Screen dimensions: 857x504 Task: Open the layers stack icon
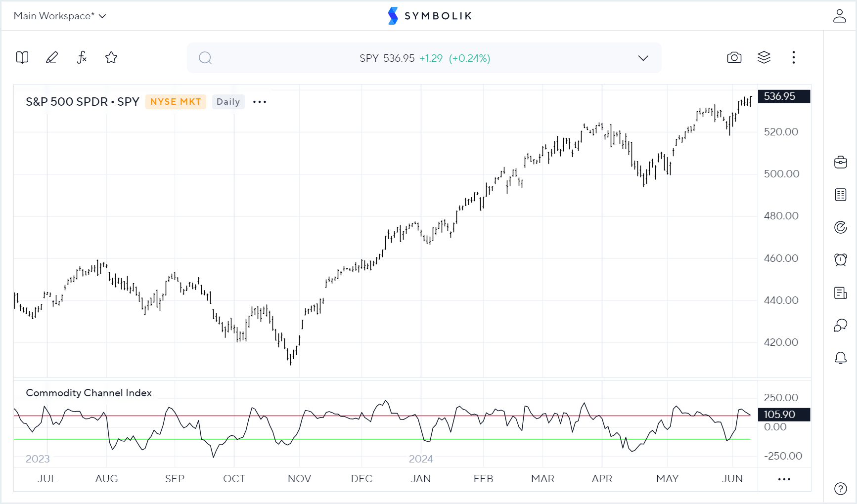point(764,58)
